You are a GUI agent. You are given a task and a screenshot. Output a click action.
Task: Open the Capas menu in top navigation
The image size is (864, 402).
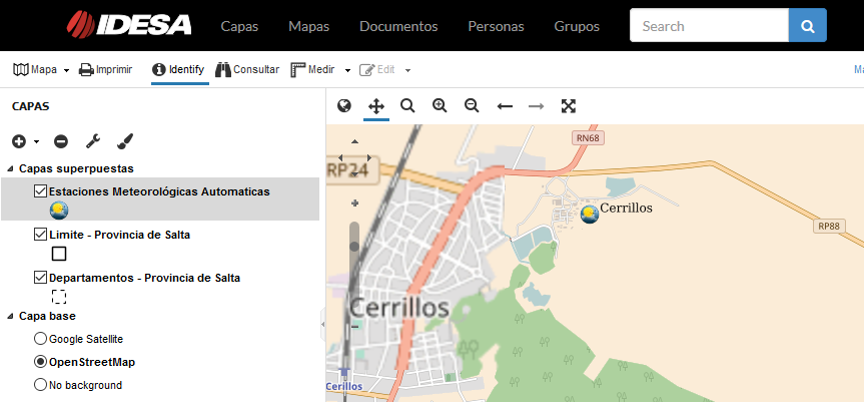click(x=239, y=26)
